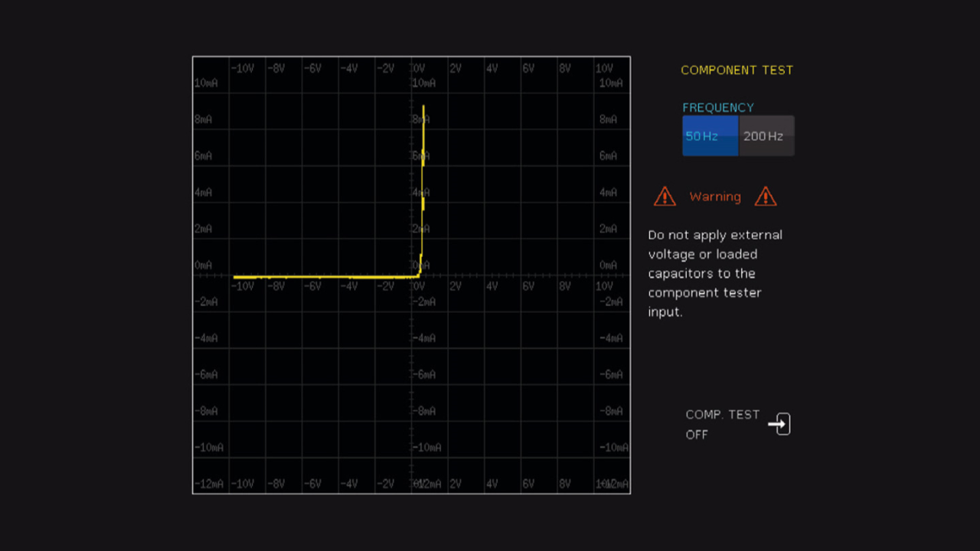Click the vertical rising part of yellow curve
Viewport: 980px width, 551px height.
[x=422, y=191]
